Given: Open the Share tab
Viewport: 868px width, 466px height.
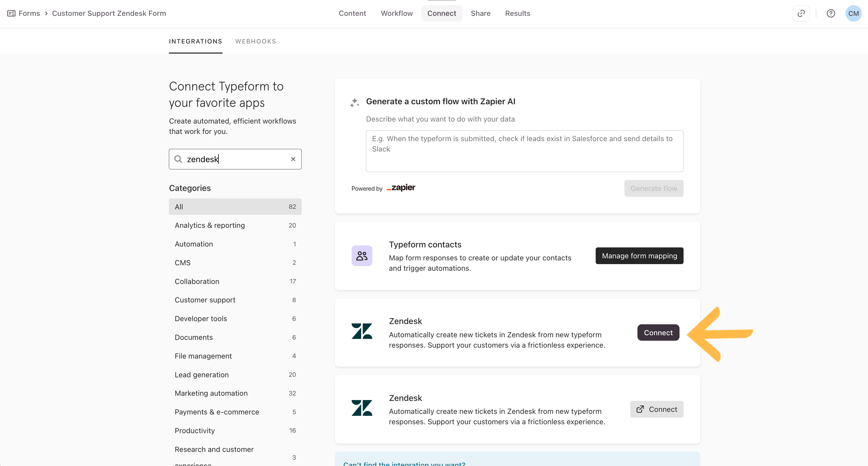Looking at the screenshot, I should pyautogui.click(x=480, y=14).
